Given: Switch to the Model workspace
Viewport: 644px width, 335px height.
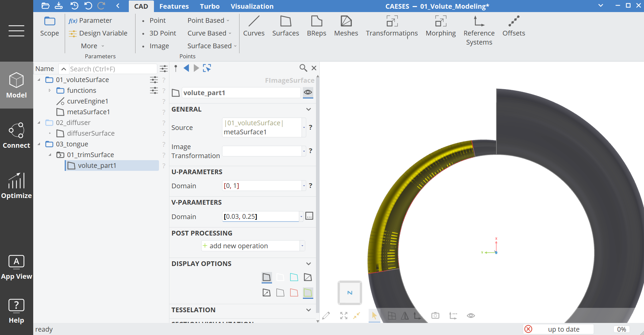Looking at the screenshot, I should click(16, 85).
